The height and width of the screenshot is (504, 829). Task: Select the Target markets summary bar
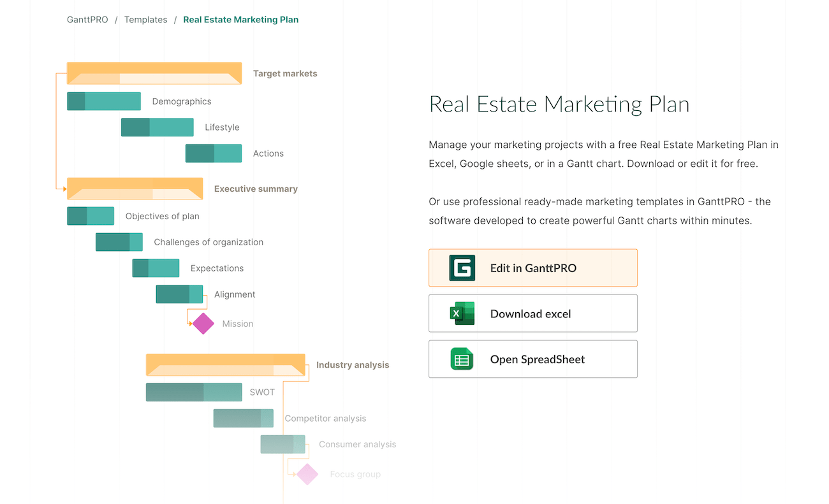coord(154,73)
